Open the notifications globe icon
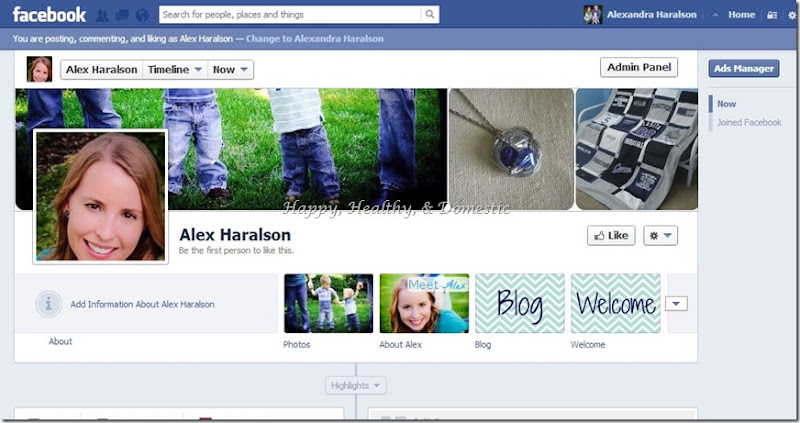Viewport: 800px width, 423px height. coord(142,15)
